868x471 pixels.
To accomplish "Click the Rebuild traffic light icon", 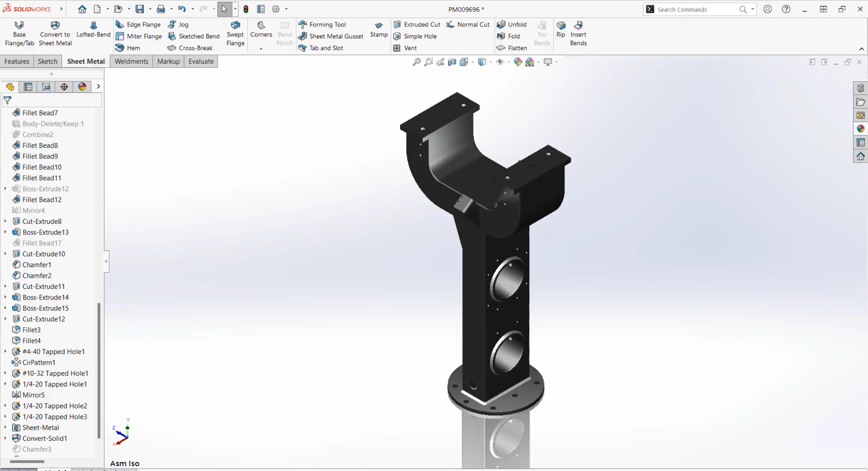I will 246,9.
